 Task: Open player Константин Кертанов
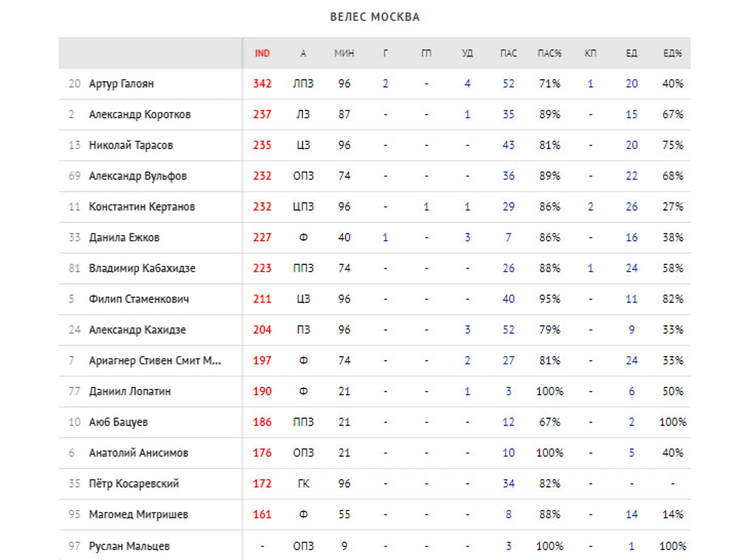coord(142,207)
